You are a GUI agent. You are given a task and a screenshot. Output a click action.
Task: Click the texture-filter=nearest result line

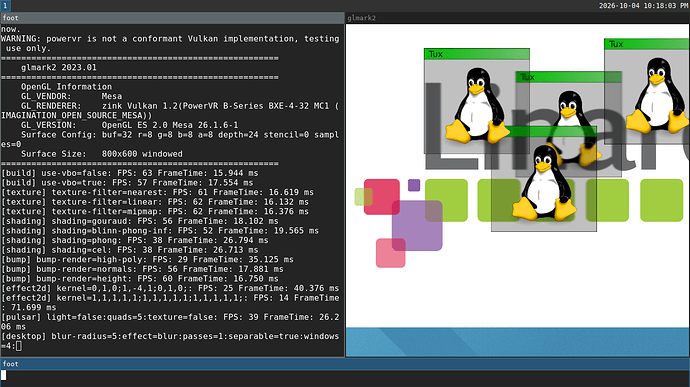coord(158,192)
